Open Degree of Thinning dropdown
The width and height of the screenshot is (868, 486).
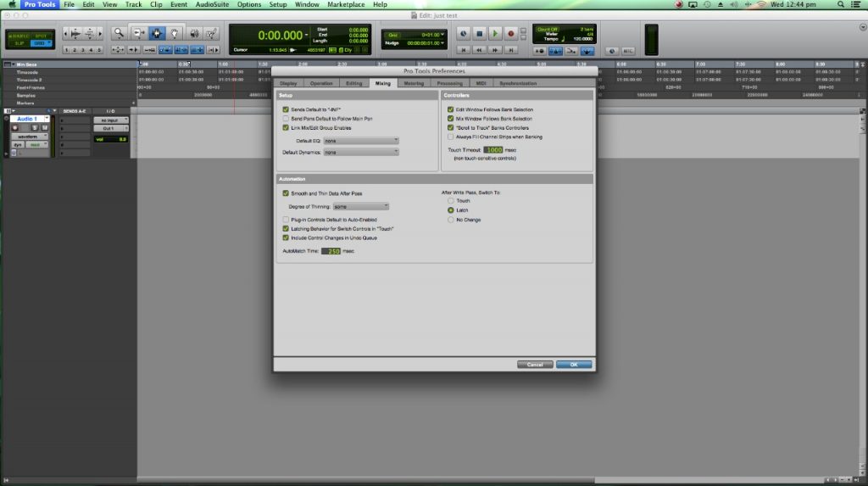361,207
